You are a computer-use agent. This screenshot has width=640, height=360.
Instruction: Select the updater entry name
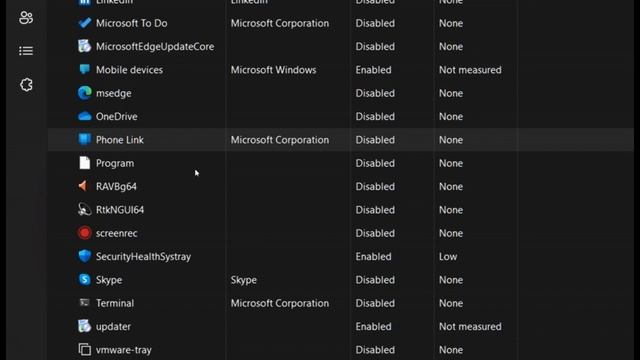click(113, 327)
